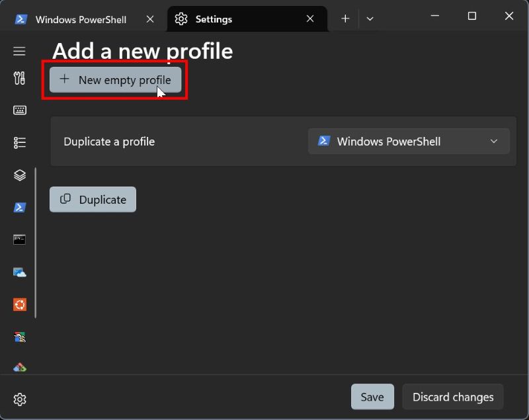Switch to the Windows PowerShell tab
This screenshot has width=529, height=420.
tap(80, 19)
